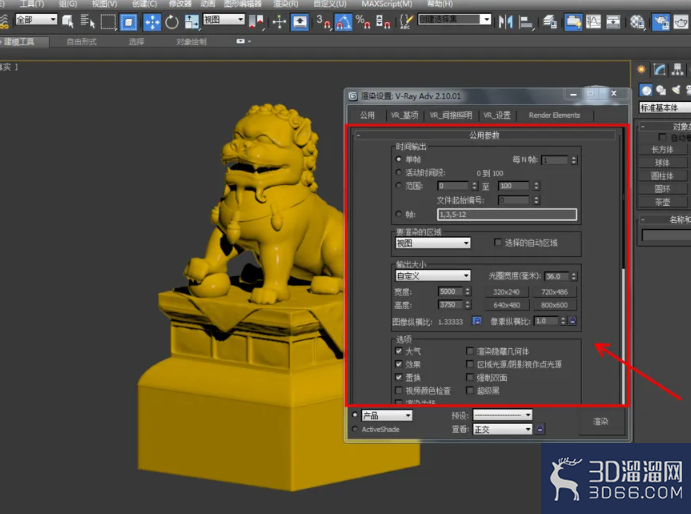Select the 范围 range radio button
The width and height of the screenshot is (691, 514).
point(399,186)
